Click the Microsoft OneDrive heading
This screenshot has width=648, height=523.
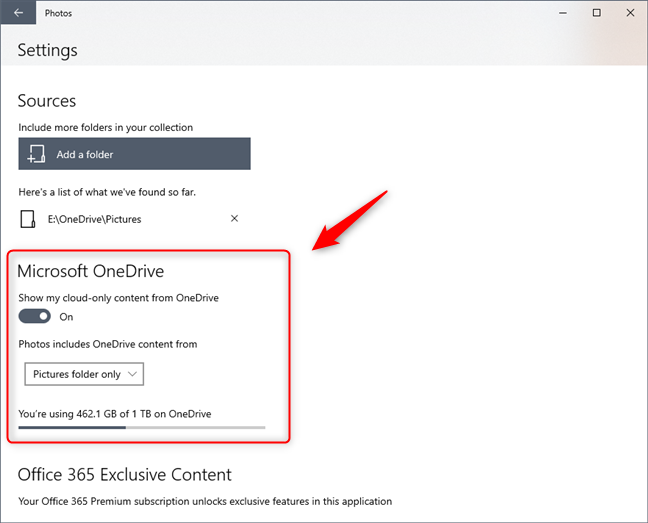tap(91, 271)
